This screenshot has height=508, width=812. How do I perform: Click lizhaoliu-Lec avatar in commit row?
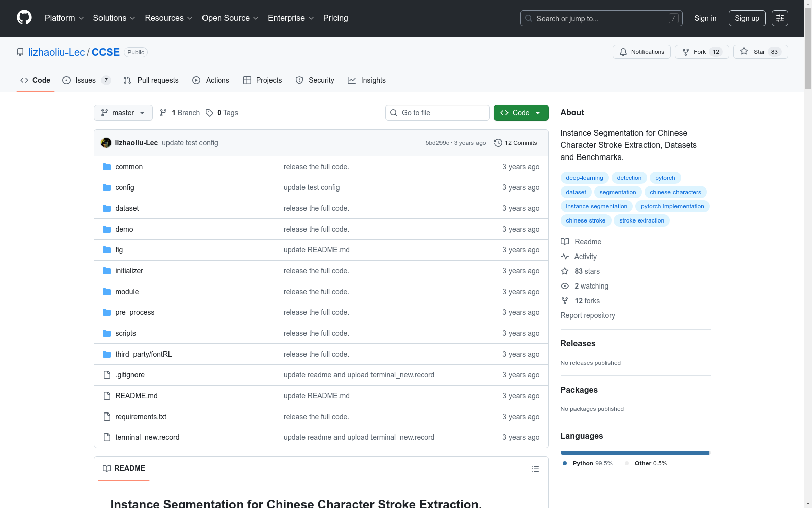[106, 143]
